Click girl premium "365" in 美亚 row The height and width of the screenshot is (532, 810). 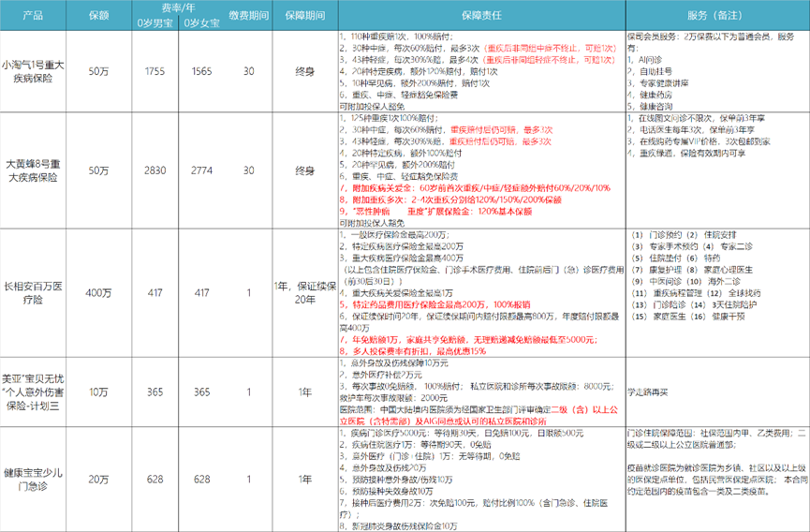coord(202,392)
